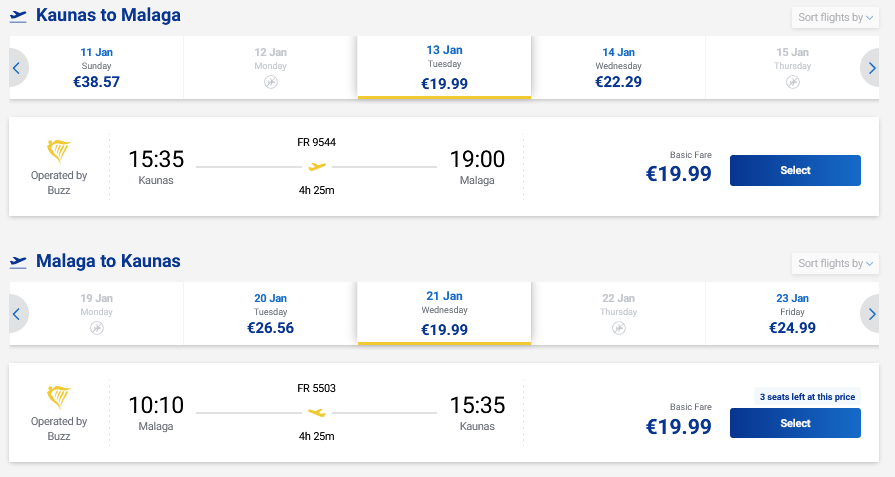This screenshot has width=895, height=477.
Task: Switch to the 20 Jan Tuesday €26.56 tab
Action: (x=270, y=314)
